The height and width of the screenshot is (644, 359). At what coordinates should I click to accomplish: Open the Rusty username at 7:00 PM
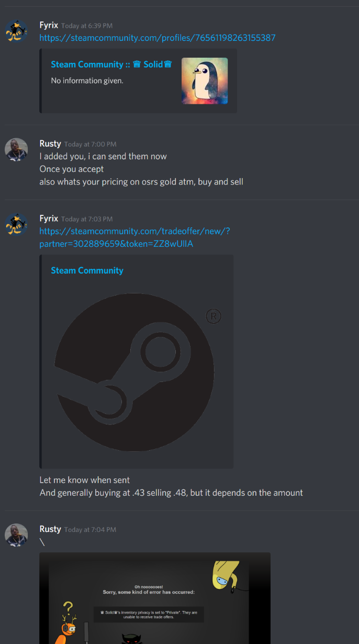coord(50,144)
